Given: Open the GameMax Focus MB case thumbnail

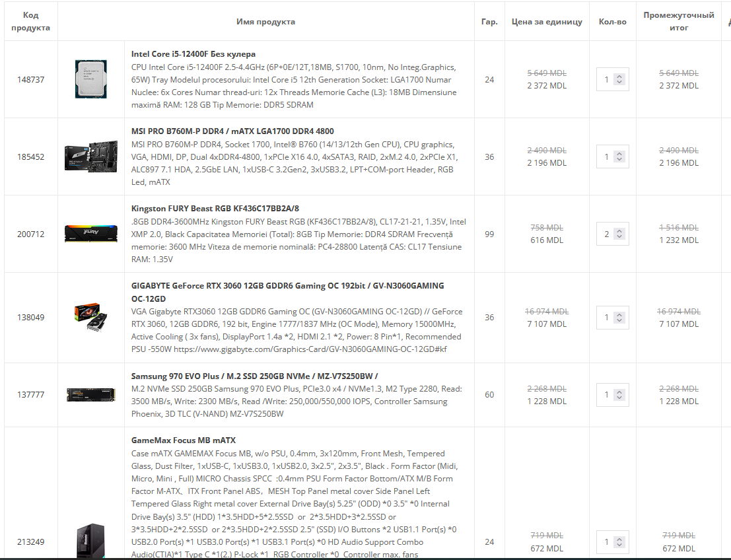Looking at the screenshot, I should [91, 541].
